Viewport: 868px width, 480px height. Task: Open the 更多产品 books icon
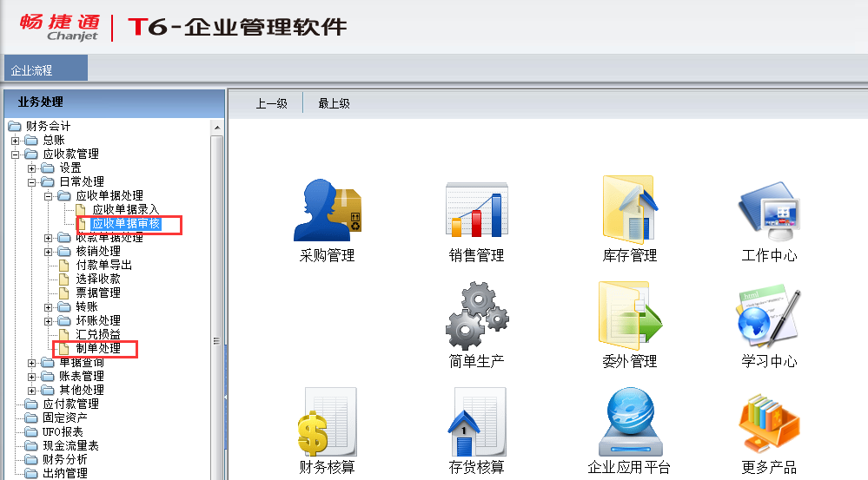click(769, 423)
